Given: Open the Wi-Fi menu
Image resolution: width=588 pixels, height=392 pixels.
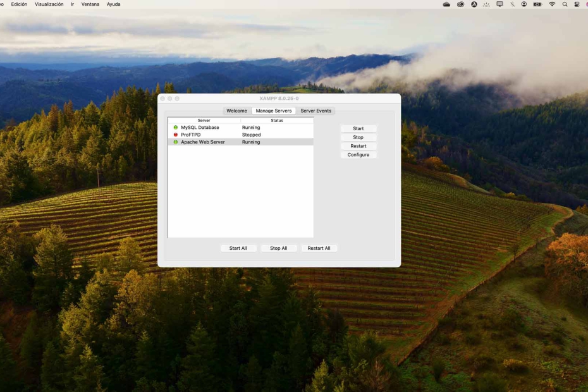Looking at the screenshot, I should 552,4.
